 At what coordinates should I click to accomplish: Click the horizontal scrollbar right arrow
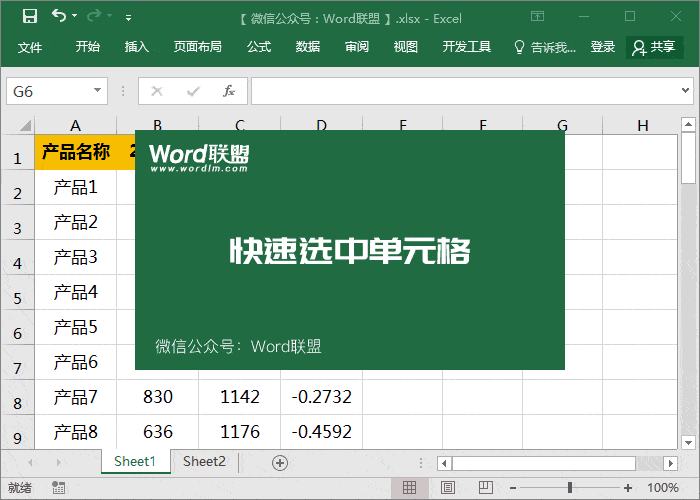670,463
